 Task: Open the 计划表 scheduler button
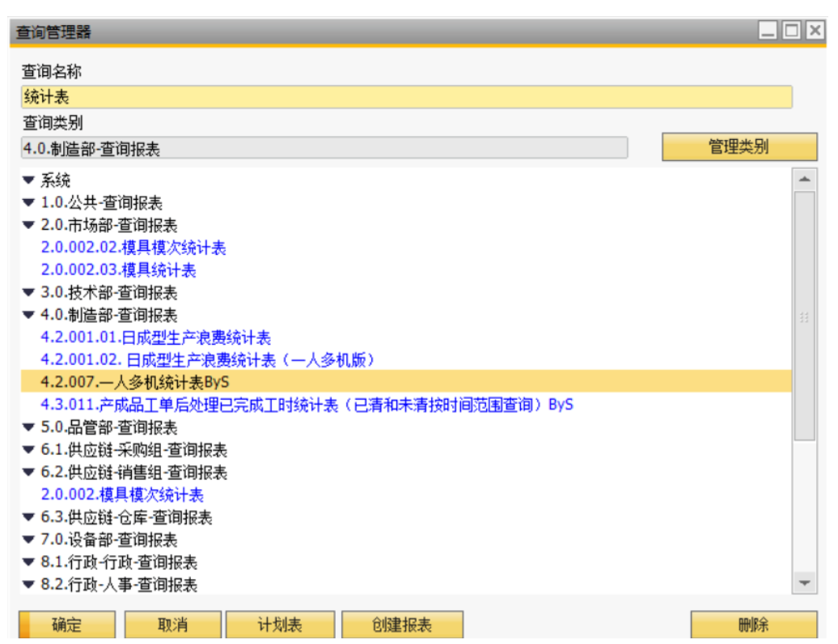(x=279, y=625)
